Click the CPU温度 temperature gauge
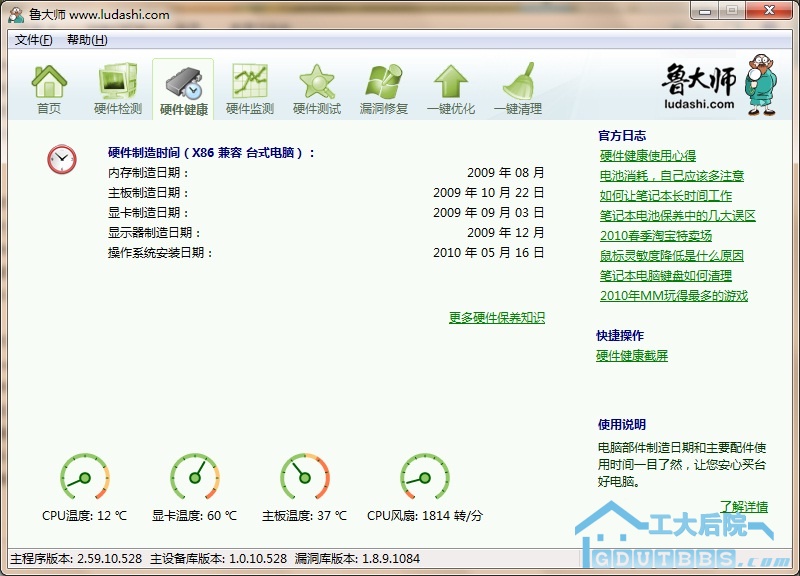Viewport: 800px width, 576px height. [x=85, y=478]
